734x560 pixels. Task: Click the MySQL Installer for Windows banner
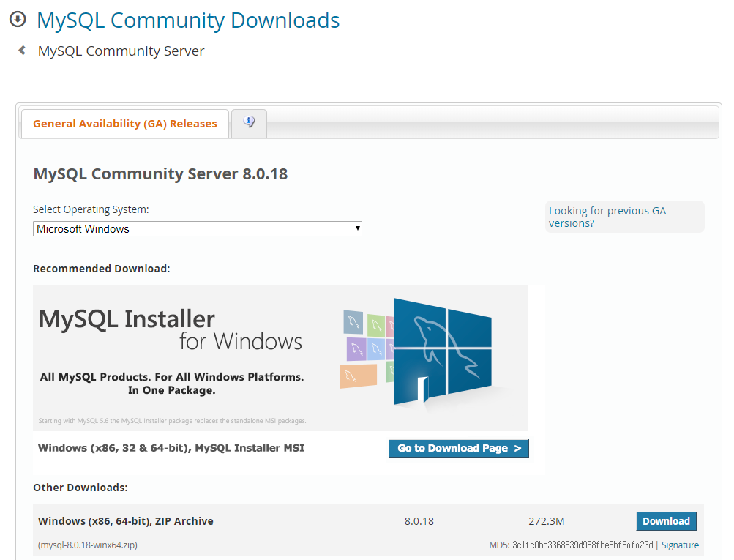point(280,358)
